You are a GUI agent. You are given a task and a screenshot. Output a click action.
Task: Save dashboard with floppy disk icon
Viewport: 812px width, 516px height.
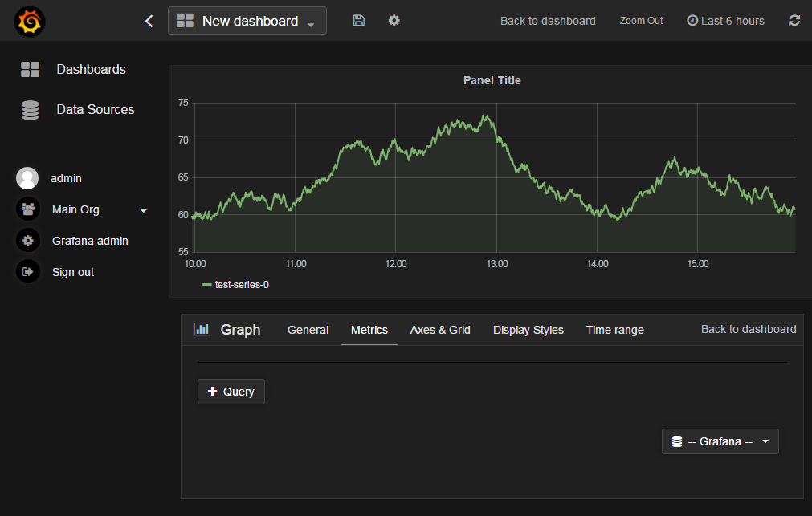click(359, 21)
